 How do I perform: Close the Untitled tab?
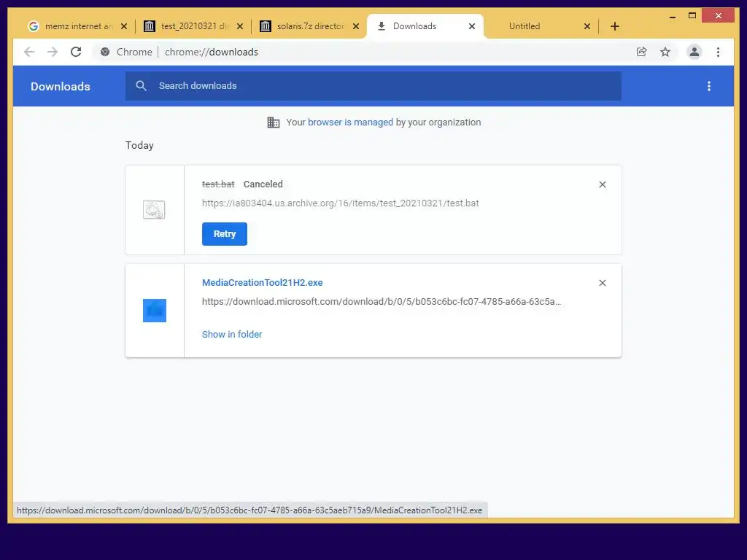tap(587, 26)
